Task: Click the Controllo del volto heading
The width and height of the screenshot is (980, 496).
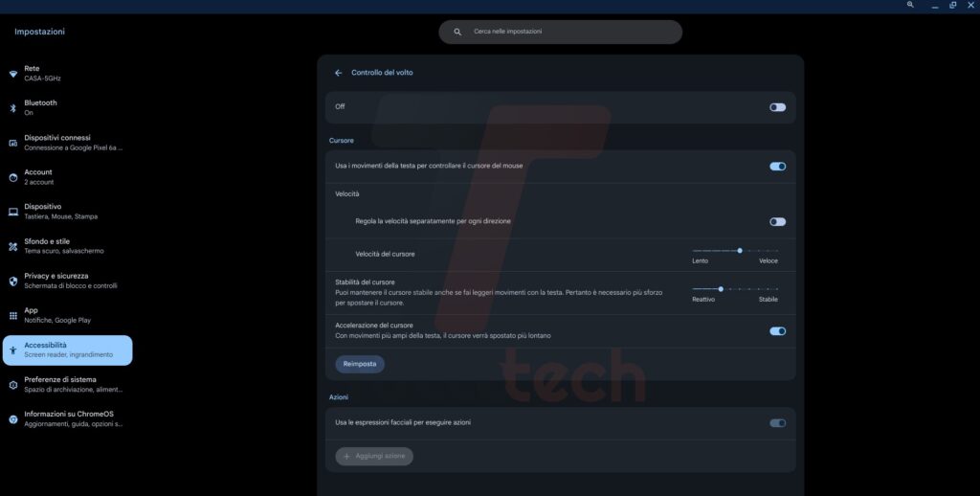Action: (382, 73)
